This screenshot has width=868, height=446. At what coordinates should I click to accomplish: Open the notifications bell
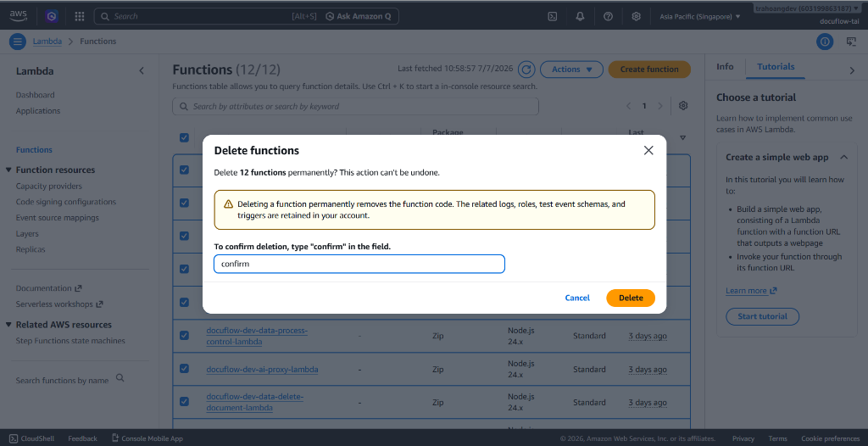[x=580, y=16]
